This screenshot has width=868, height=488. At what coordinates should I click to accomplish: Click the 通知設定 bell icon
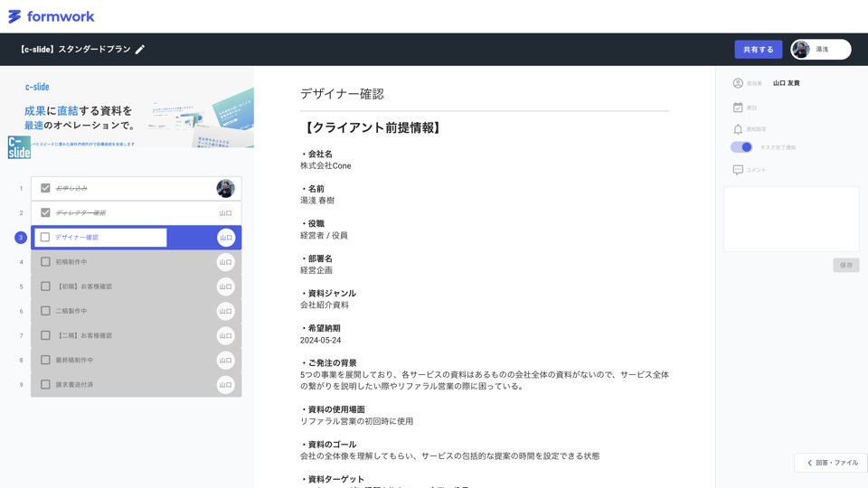(738, 129)
